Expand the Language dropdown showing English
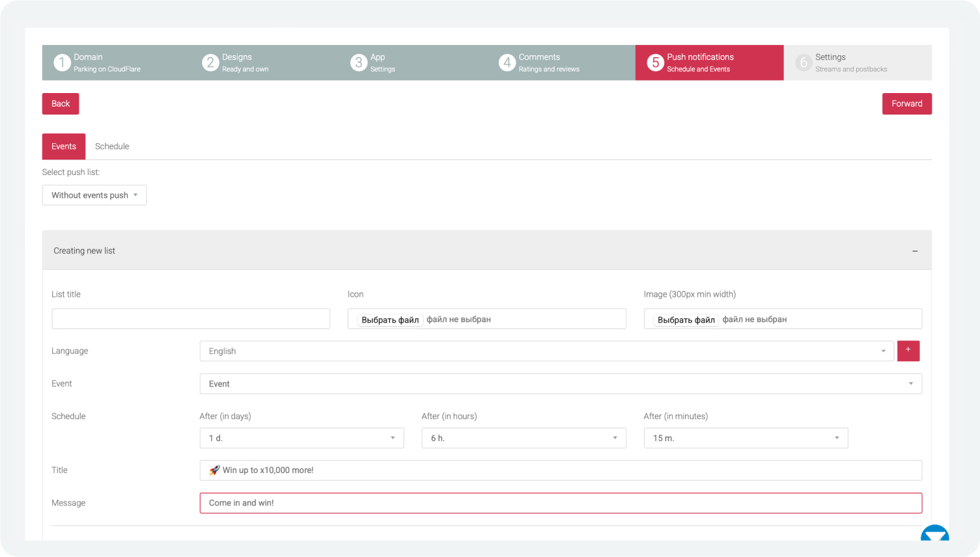980x557 pixels. [x=546, y=351]
